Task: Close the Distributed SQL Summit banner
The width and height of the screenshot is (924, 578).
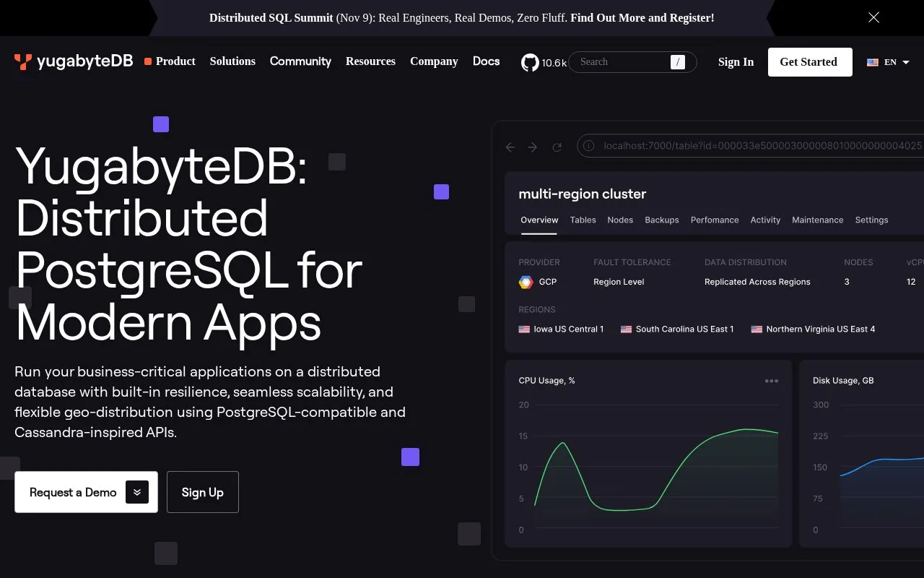Action: coord(873,17)
